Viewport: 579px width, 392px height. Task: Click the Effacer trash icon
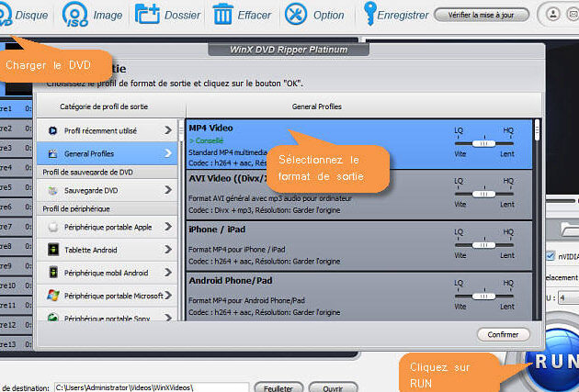pos(223,15)
